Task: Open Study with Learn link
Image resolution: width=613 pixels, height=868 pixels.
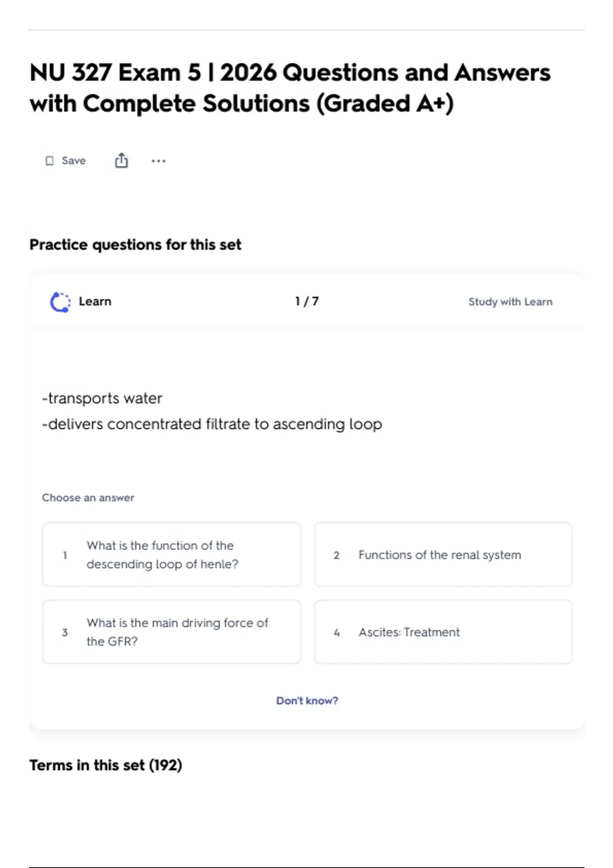Action: coord(510,302)
